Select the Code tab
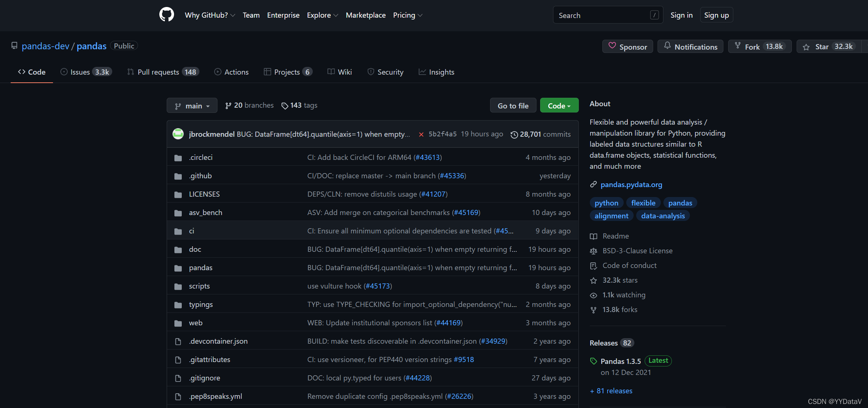Screen dimensions: 868x408 tap(32, 72)
